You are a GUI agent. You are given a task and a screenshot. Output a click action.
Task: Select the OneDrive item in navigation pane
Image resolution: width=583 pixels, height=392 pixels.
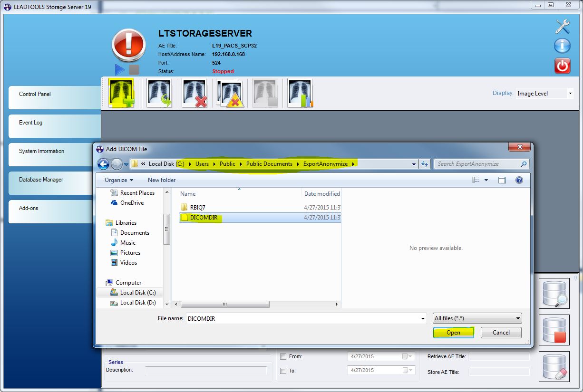pyautogui.click(x=132, y=203)
